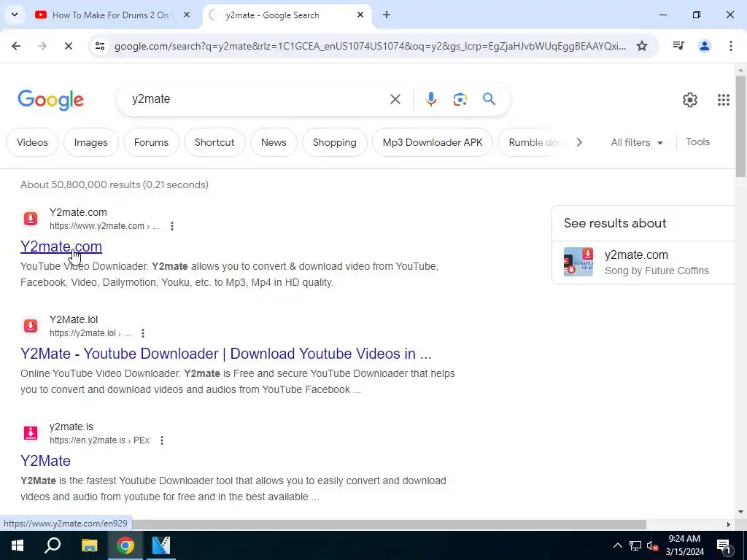Click the y2mate.com song thumbnail

click(x=578, y=262)
